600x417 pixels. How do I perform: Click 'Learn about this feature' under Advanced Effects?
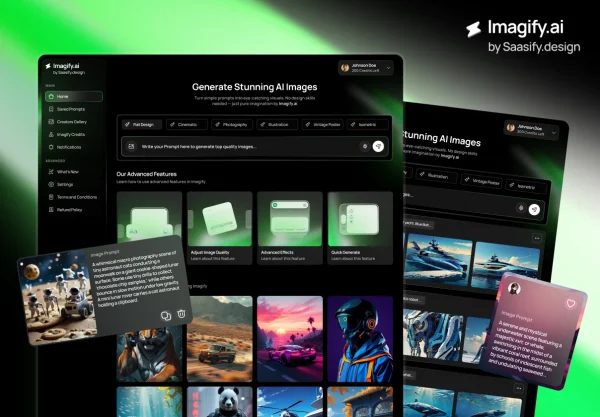coord(283,259)
